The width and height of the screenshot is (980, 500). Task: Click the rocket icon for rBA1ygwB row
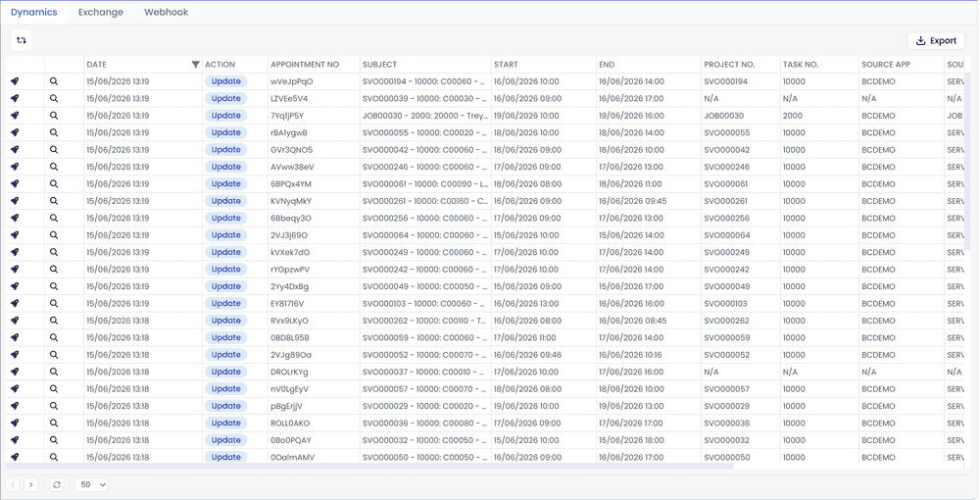15,132
